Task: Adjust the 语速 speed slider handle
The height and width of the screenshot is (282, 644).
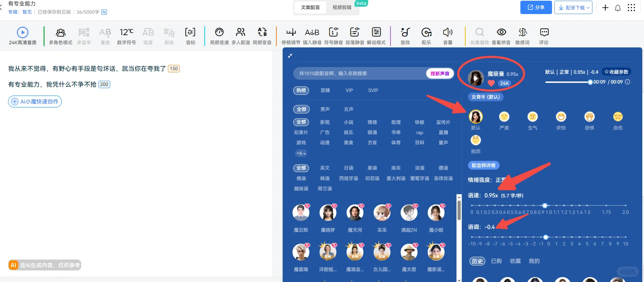Action: pyautogui.click(x=545, y=205)
